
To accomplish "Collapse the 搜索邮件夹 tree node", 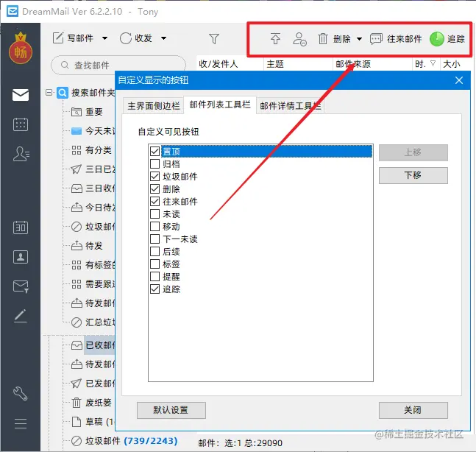I will (49, 92).
